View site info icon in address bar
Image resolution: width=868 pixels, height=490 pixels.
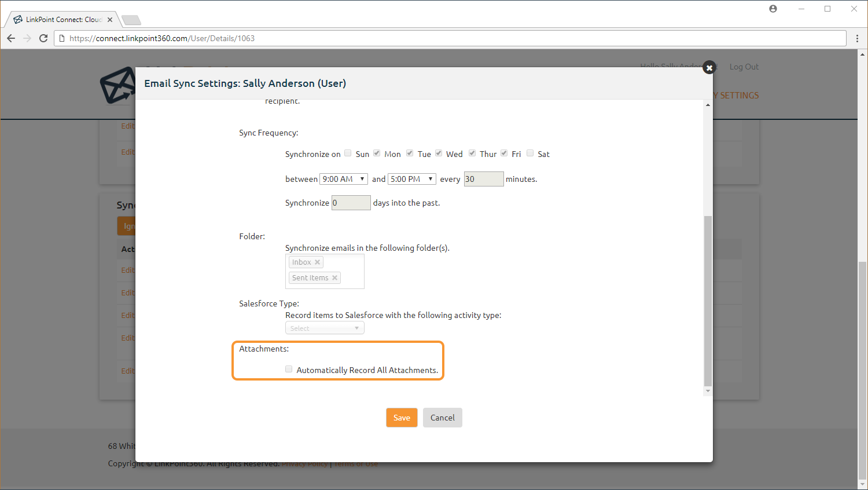coord(62,38)
